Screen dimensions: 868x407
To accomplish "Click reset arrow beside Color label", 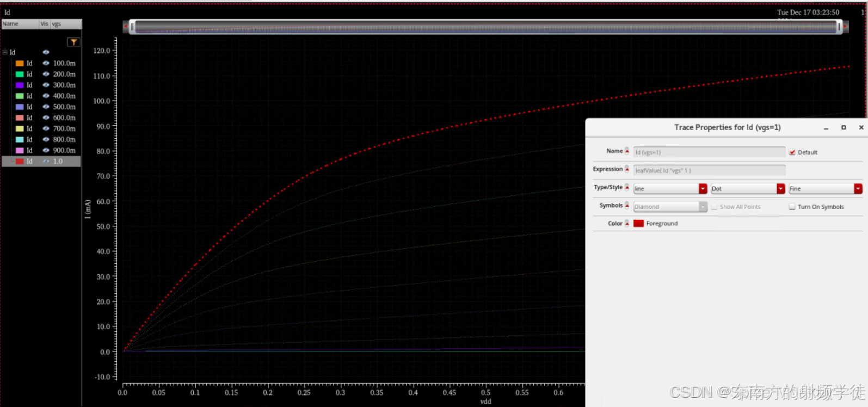I will [x=627, y=223].
